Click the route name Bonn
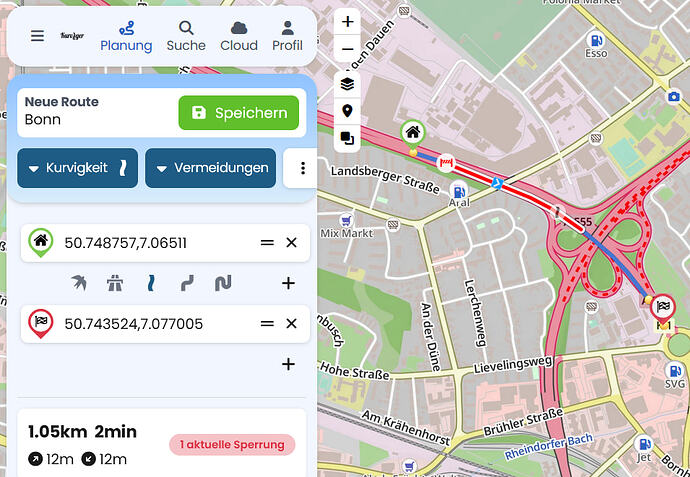The image size is (690, 477). click(x=43, y=120)
